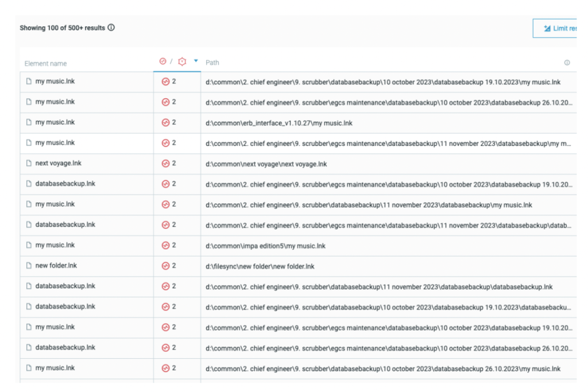Open the new folder.lnk element name
Viewport: 588px width, 392px height.
click(x=56, y=266)
